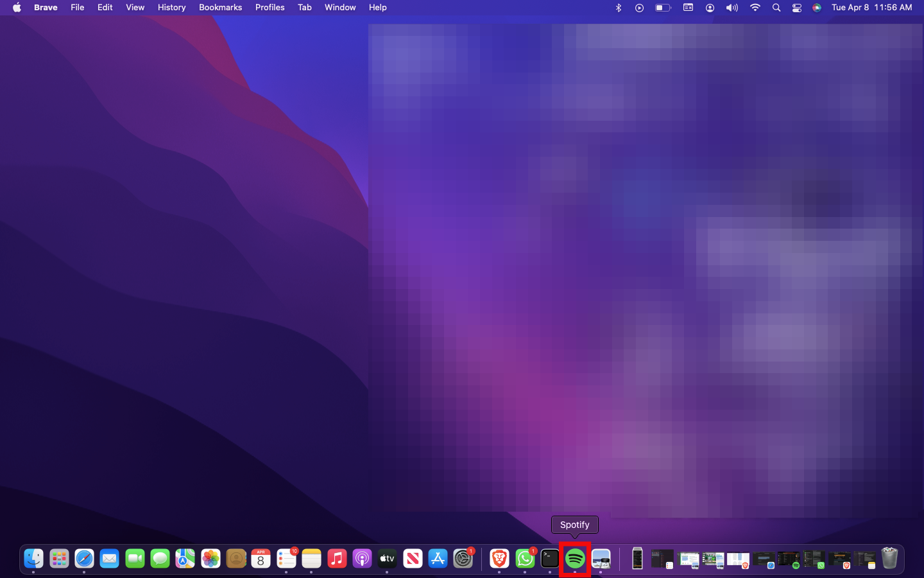Open the Profiles menu
This screenshot has height=578, width=924.
click(x=269, y=8)
